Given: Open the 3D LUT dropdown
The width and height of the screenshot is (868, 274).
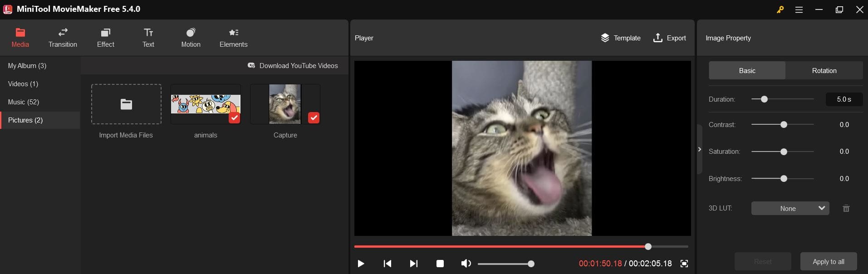Looking at the screenshot, I should [790, 208].
